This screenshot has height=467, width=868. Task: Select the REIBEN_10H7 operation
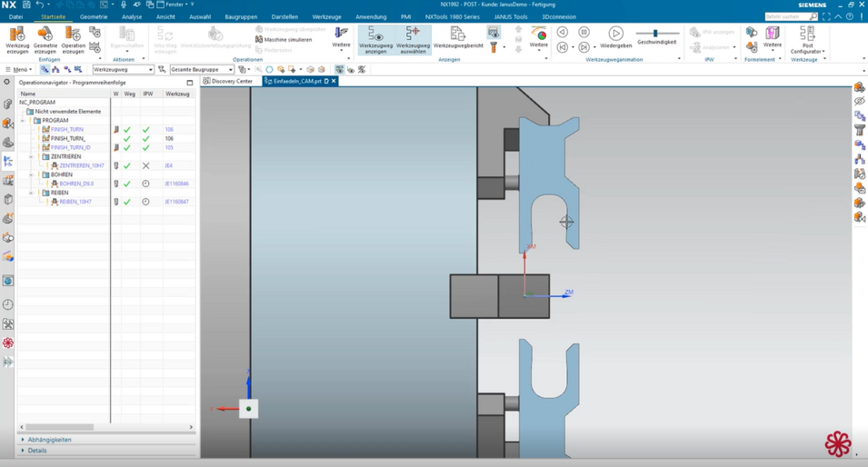pyautogui.click(x=75, y=202)
